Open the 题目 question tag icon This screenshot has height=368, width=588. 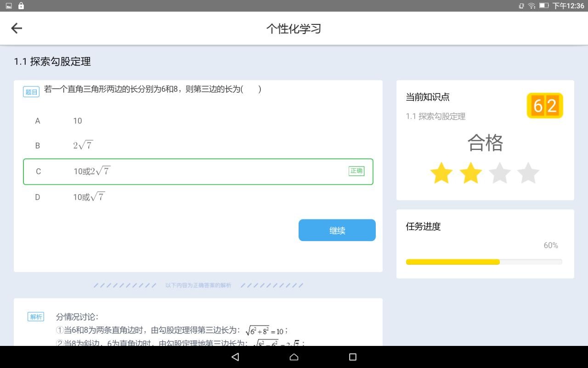pyautogui.click(x=31, y=92)
